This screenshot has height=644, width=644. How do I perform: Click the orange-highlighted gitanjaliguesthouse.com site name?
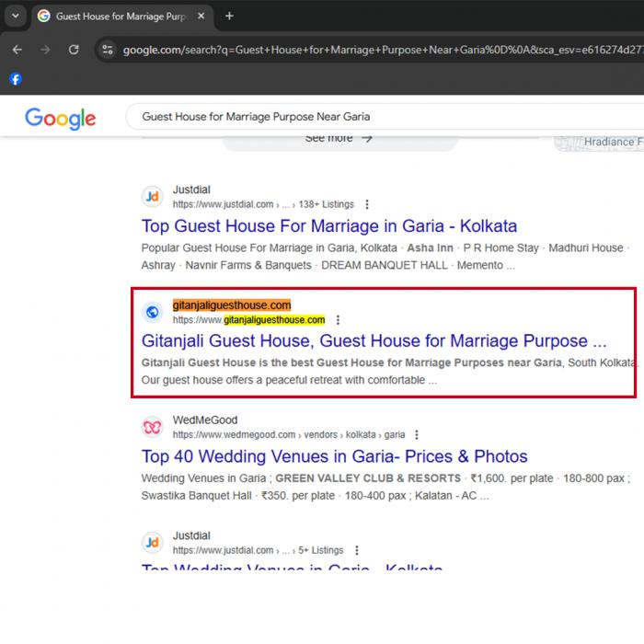click(232, 305)
